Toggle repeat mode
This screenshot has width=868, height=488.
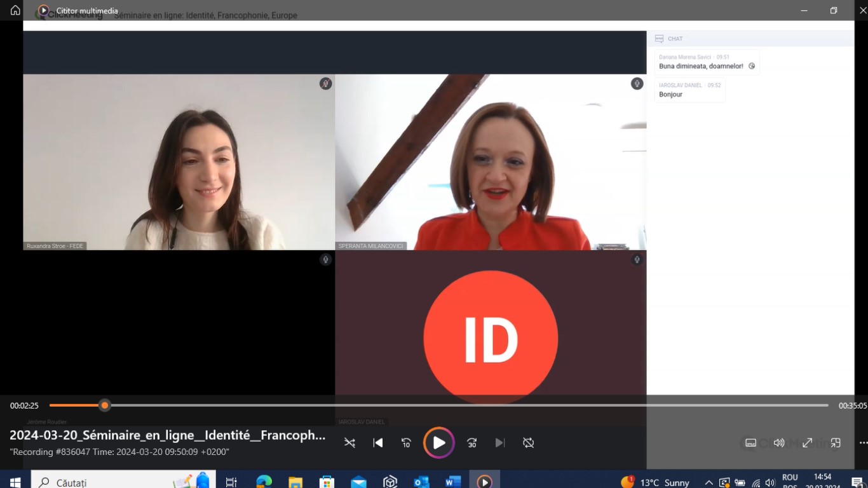pyautogui.click(x=528, y=443)
